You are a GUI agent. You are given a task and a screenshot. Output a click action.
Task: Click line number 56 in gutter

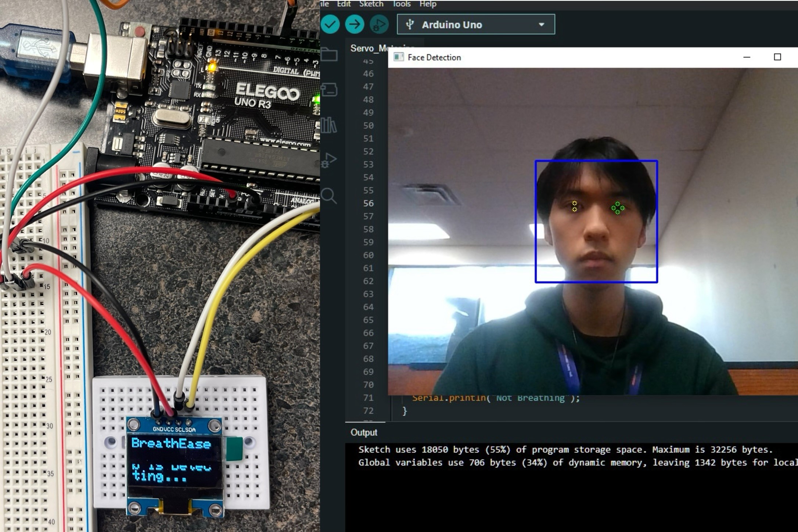pyautogui.click(x=368, y=203)
